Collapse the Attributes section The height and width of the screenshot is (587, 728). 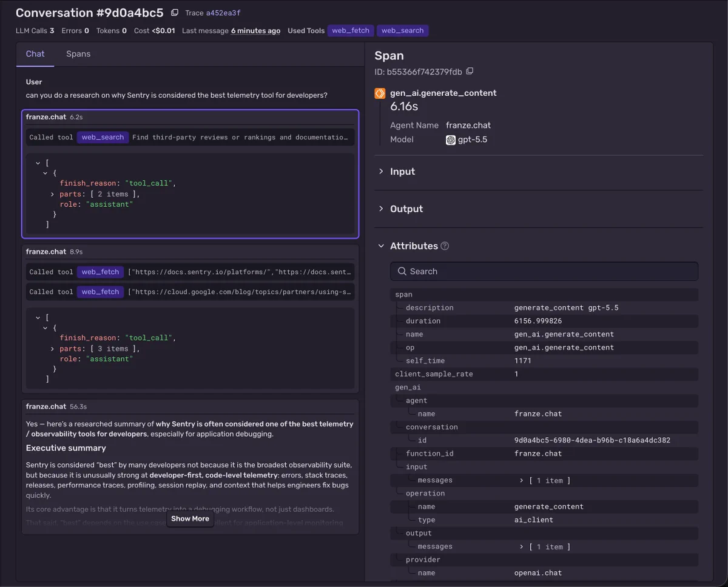(413, 246)
